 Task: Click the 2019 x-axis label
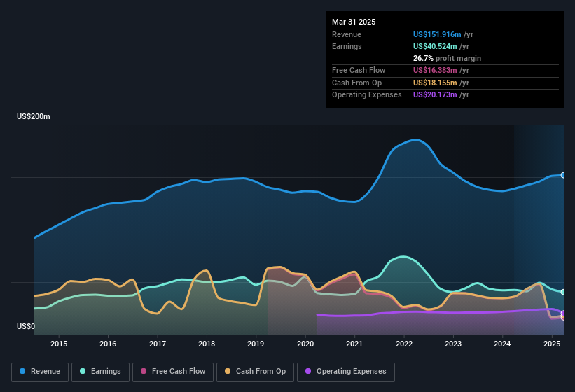256,344
